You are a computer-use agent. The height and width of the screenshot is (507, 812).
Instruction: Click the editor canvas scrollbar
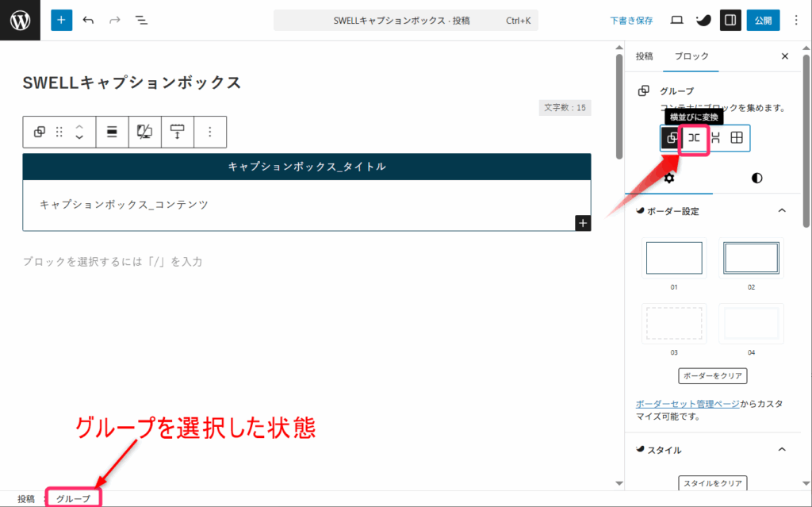[x=619, y=106]
